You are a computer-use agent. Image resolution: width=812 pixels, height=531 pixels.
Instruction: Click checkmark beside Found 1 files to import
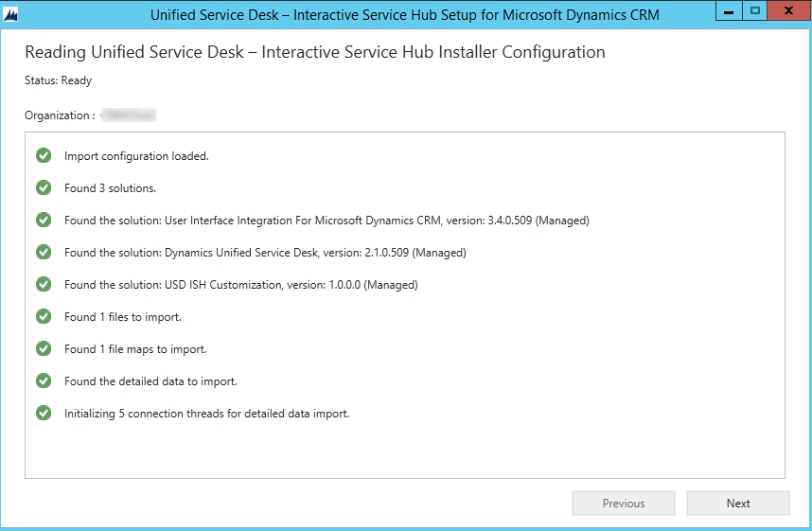[44, 317]
